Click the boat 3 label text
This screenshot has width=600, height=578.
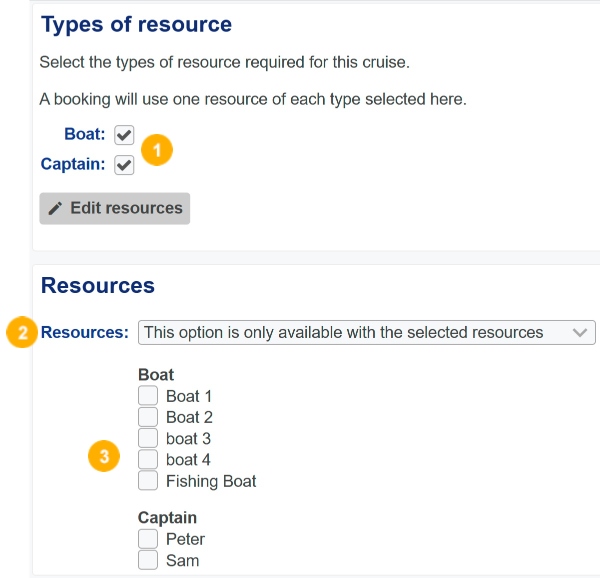(x=188, y=439)
